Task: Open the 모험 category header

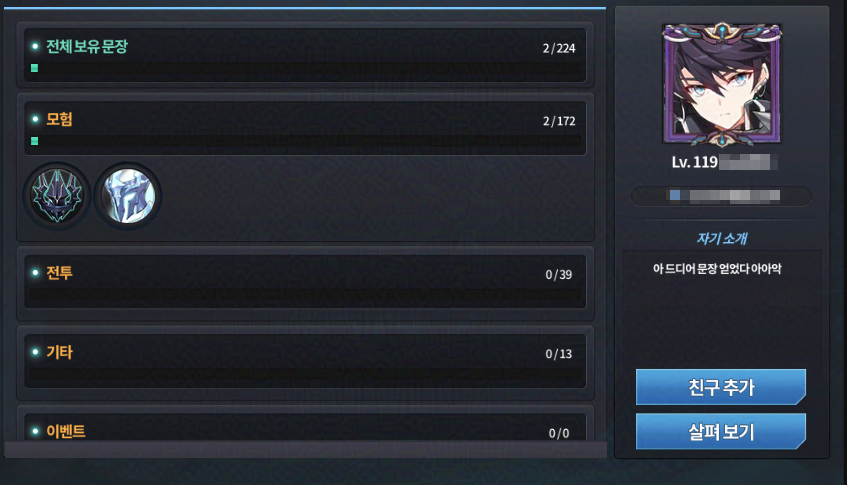Action: (305, 129)
